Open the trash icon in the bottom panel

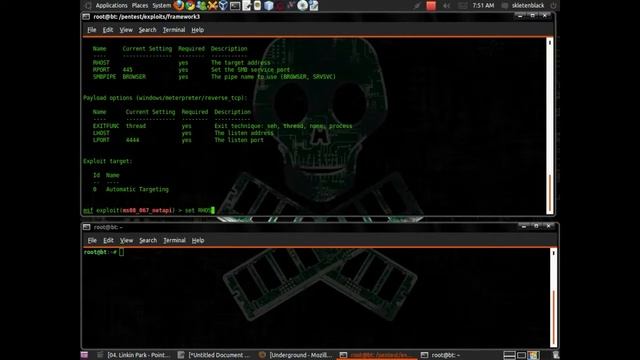click(556, 355)
